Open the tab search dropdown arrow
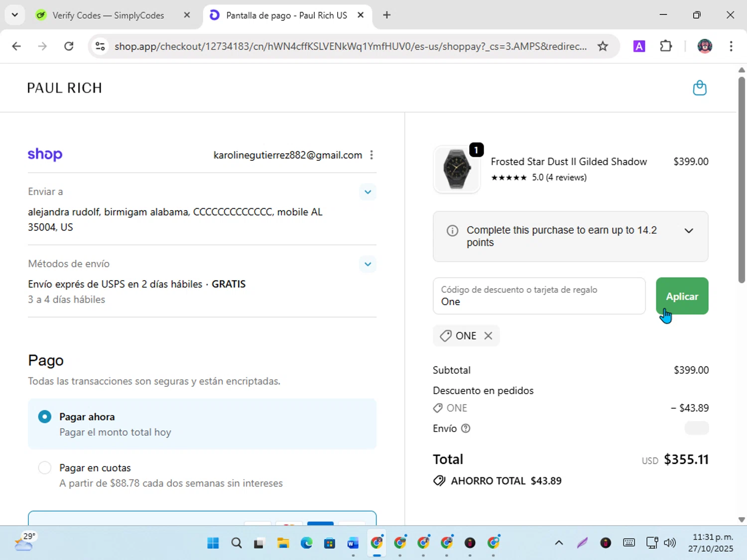The width and height of the screenshot is (747, 560). click(15, 15)
